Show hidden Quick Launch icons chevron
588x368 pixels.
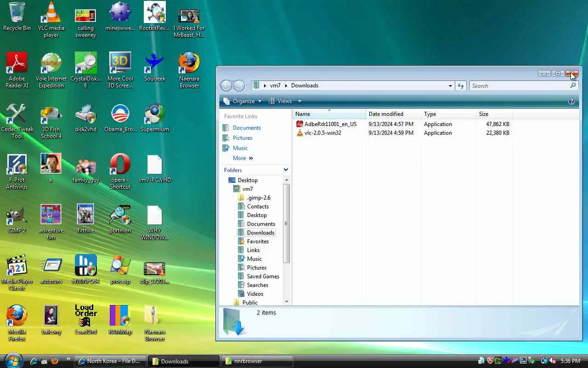[68, 359]
